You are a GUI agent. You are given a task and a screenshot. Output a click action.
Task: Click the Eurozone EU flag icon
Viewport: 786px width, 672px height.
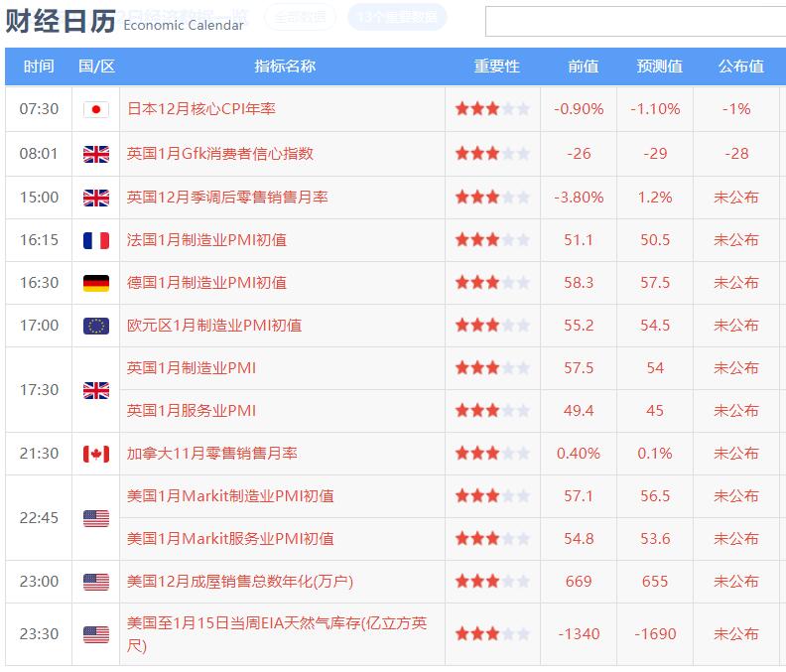(x=96, y=326)
